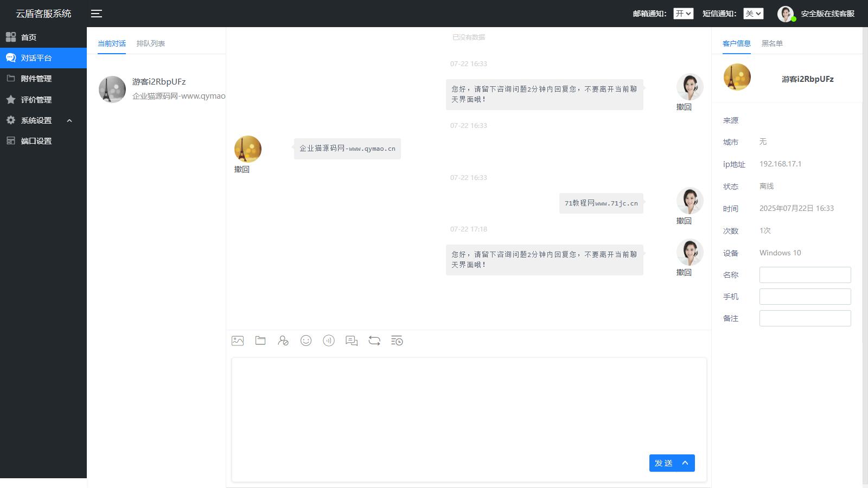868x488 pixels.
Task: Expand send options arrow beside 发送
Action: coord(685,463)
